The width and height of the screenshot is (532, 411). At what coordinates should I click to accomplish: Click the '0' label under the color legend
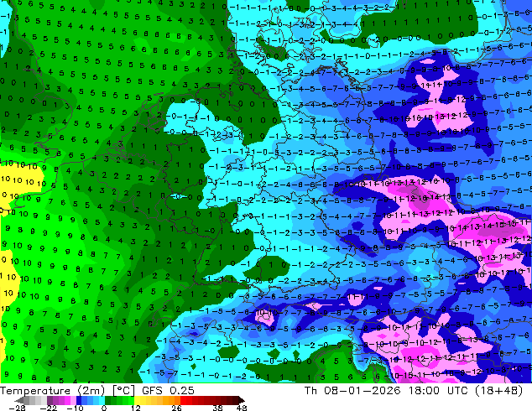[104, 408]
